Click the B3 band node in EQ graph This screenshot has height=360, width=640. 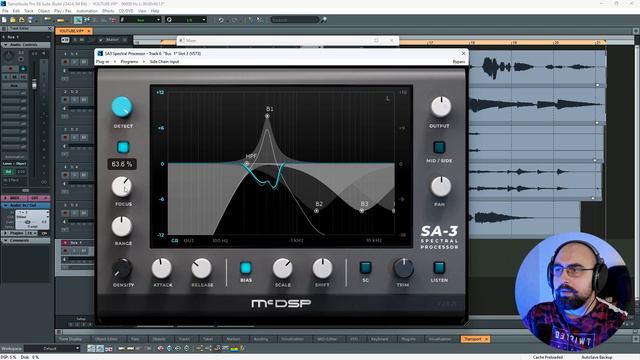[x=362, y=211]
